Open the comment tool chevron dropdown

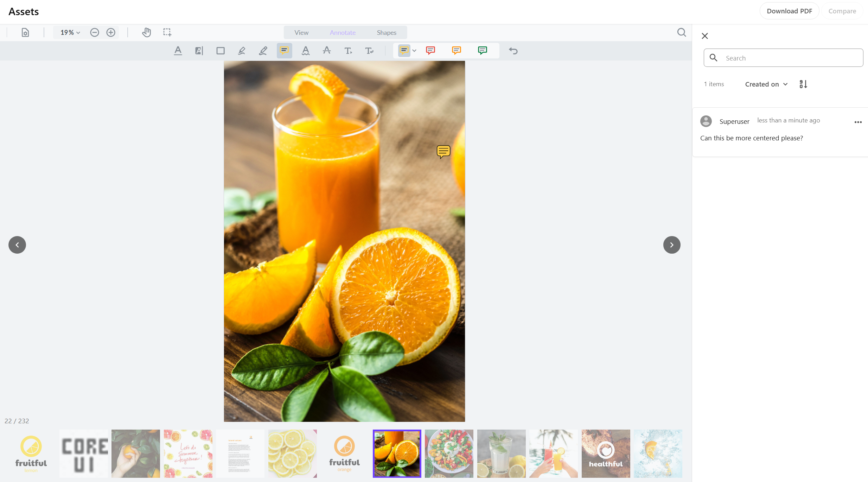[415, 51]
